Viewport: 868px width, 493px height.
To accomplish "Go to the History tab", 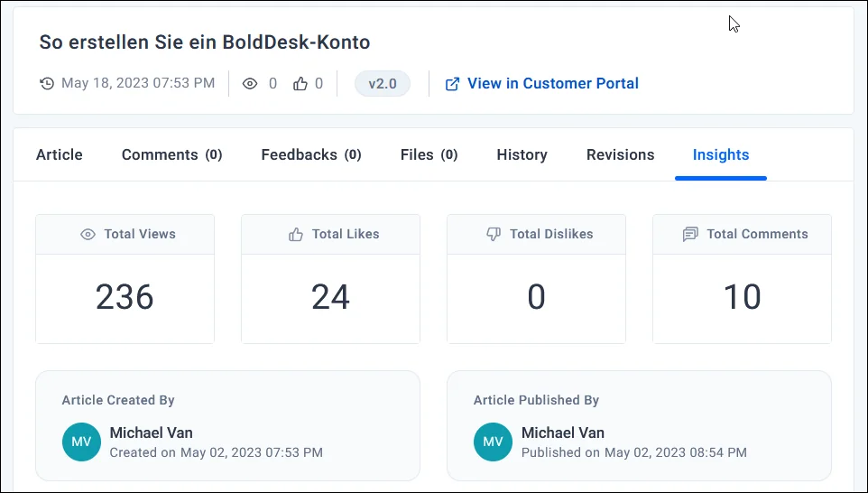I will point(522,154).
